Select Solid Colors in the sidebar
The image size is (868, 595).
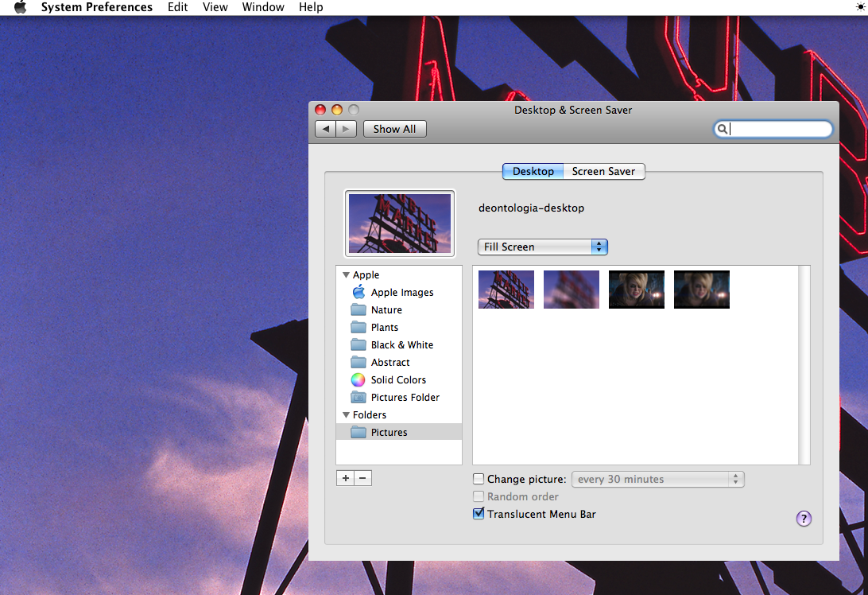398,379
